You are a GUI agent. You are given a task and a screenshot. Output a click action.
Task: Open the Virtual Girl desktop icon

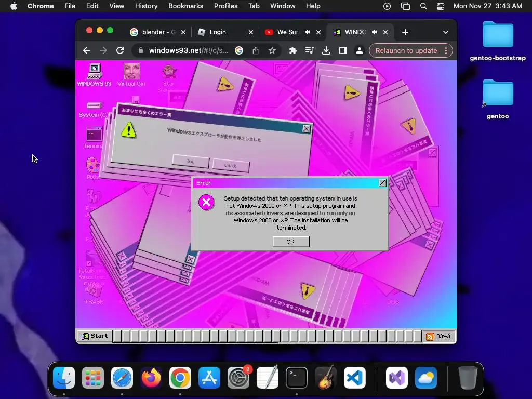tap(131, 75)
